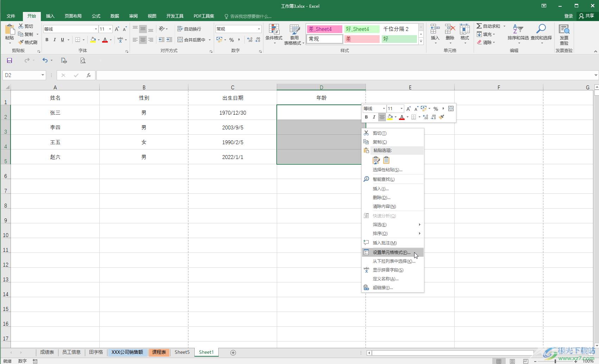Click Page Break Preview icon in status bar

point(525,361)
